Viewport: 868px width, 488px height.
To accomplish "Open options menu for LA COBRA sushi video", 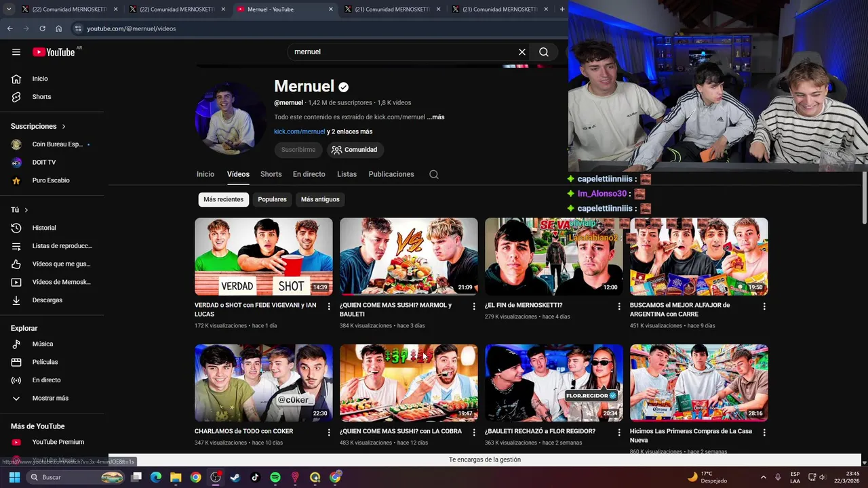I will pyautogui.click(x=474, y=432).
